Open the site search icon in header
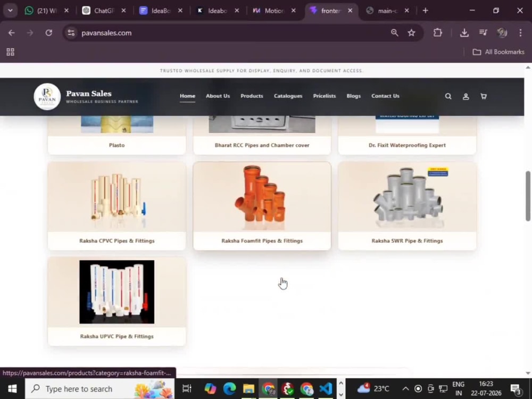Screen dimensions: 532x399 point(448,96)
